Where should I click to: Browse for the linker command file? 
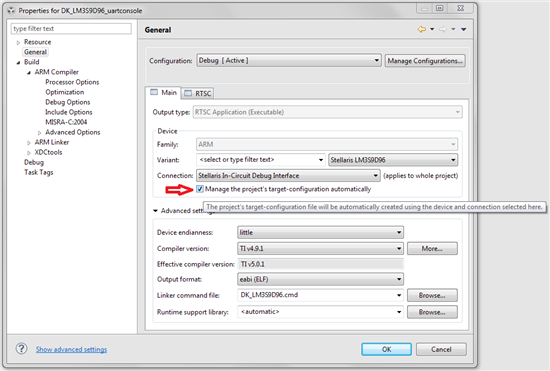click(x=432, y=295)
